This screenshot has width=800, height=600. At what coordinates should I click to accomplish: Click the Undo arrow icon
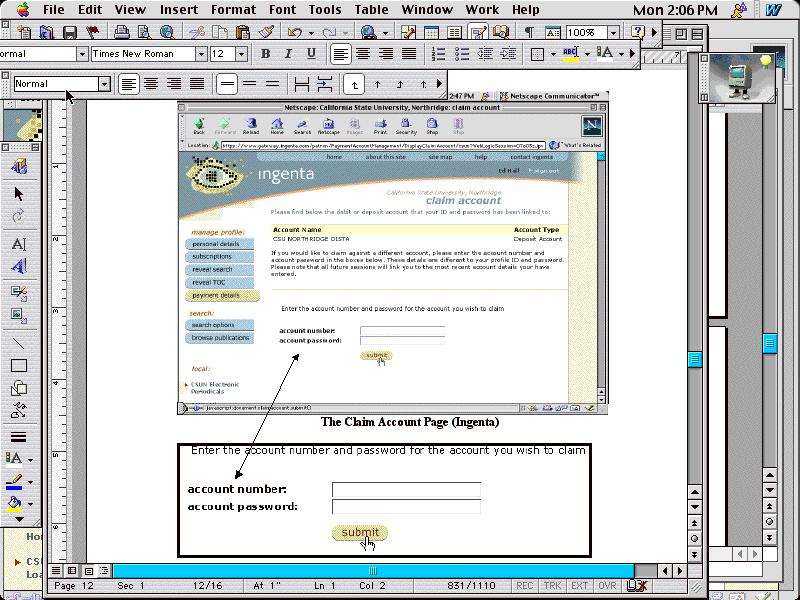pos(294,33)
